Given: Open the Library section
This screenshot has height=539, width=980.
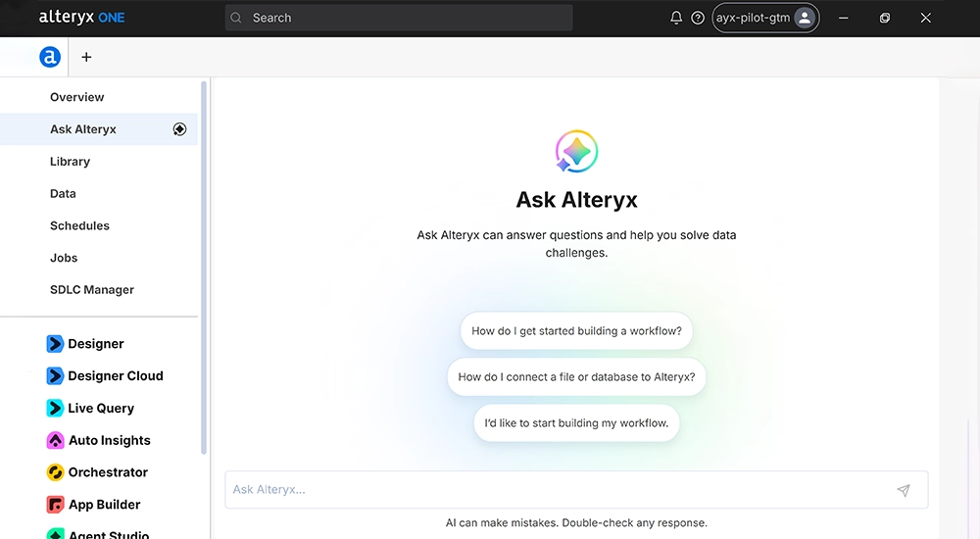Looking at the screenshot, I should tap(70, 162).
